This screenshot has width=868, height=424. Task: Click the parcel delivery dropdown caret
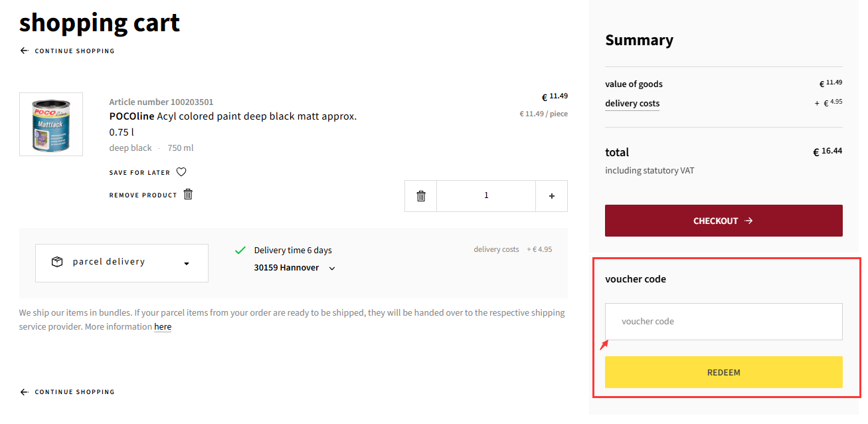187,264
